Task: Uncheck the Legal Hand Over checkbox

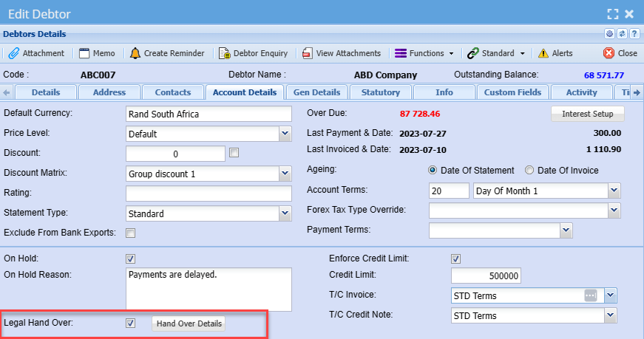Action: [x=131, y=323]
